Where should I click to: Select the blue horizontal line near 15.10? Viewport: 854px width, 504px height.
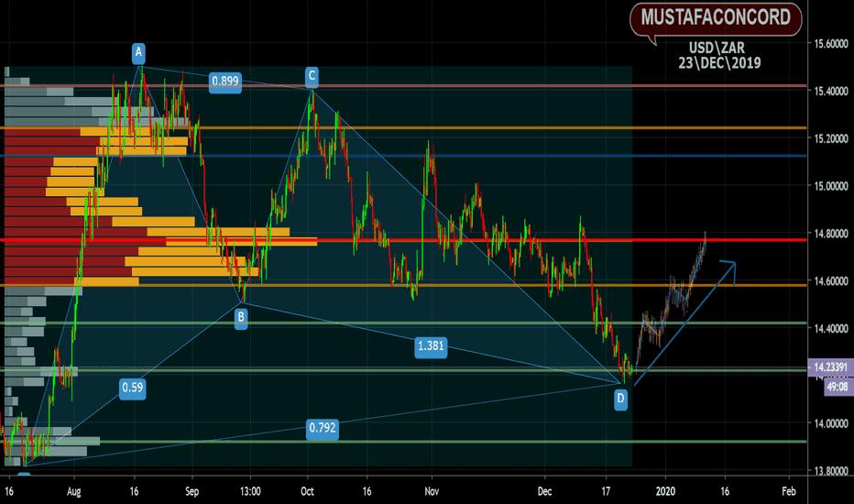click(403, 156)
